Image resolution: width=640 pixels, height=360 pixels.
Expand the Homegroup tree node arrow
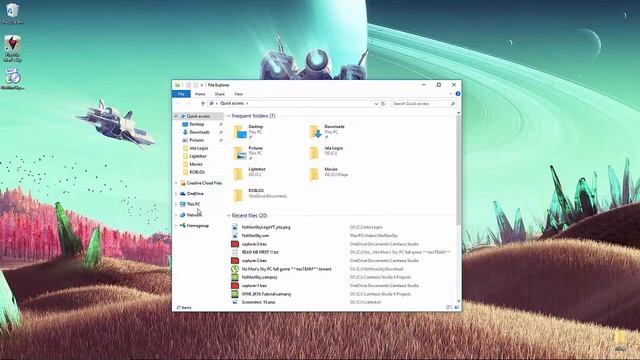pos(176,226)
